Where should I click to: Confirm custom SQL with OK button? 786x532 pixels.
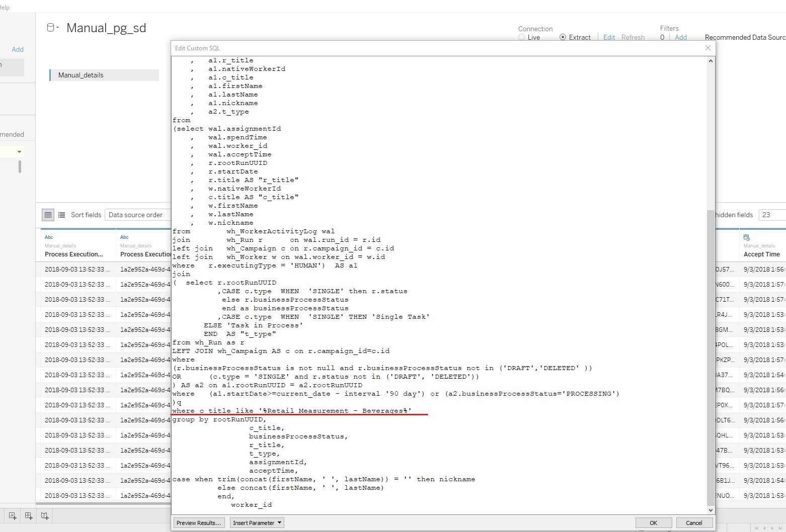[x=653, y=523]
